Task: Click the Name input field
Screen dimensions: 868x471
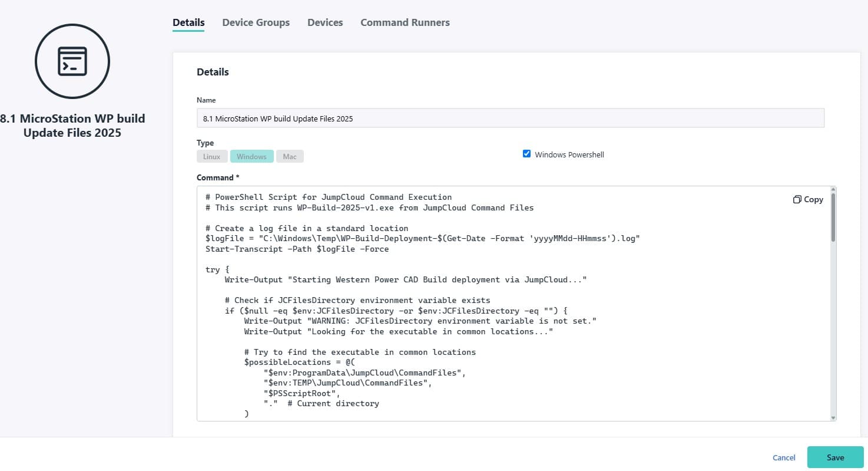Action: tap(510, 118)
